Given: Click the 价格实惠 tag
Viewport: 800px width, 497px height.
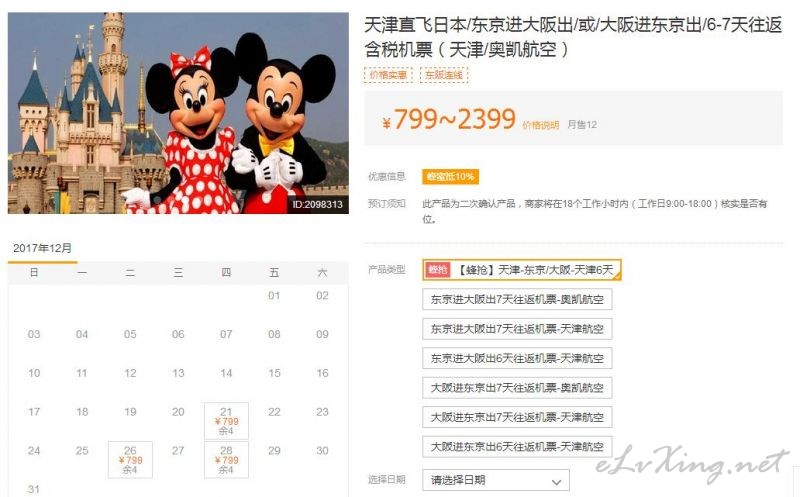Looking at the screenshot, I should (x=388, y=75).
